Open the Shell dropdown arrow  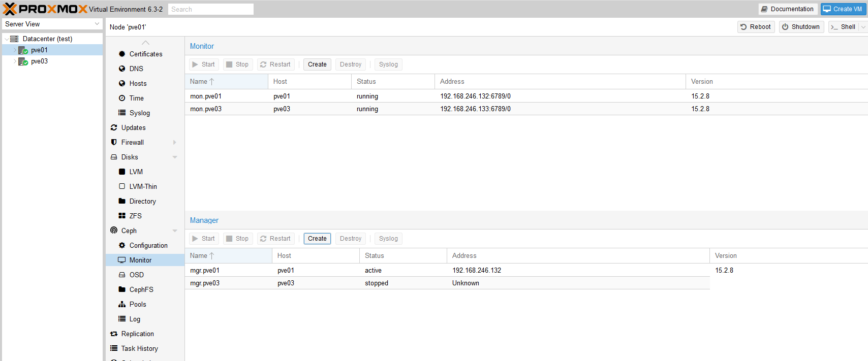[863, 27]
